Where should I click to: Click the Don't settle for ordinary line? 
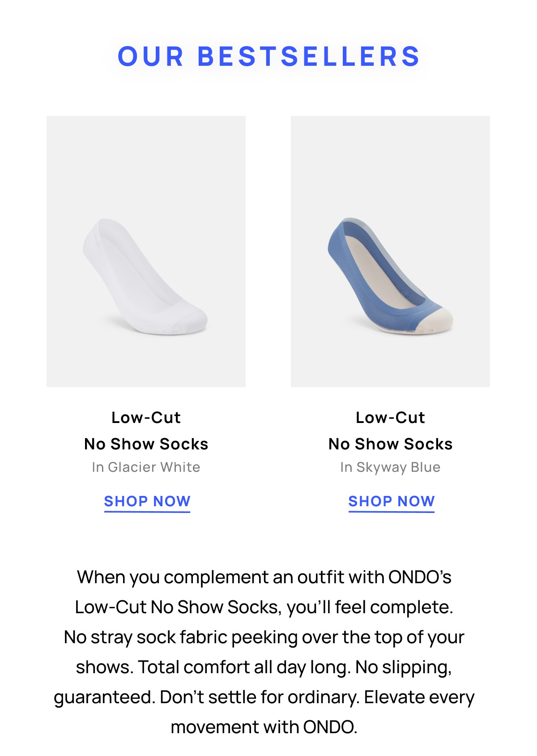[x=264, y=697]
